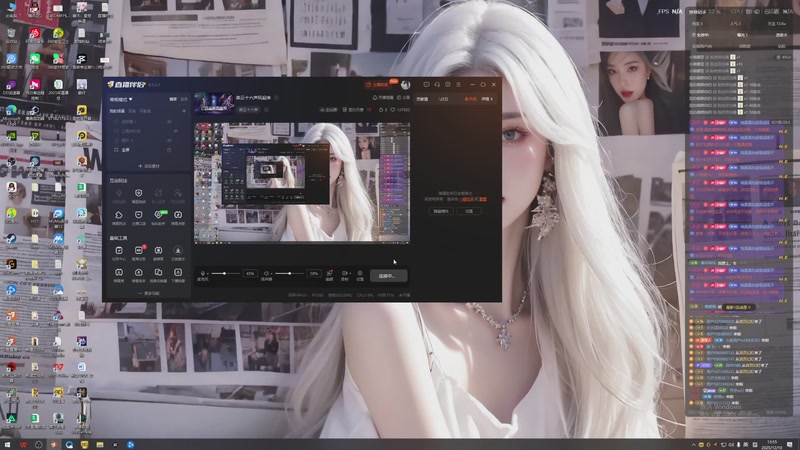Screen dimensions: 800x450
Task: Open the beauty effects icon in bottom bar
Action: [x=330, y=275]
